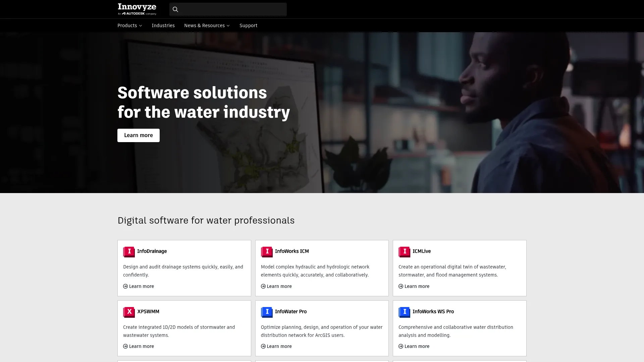644x362 pixels.
Task: Click the ICMLive digital twin description
Action: pyautogui.click(x=452, y=271)
